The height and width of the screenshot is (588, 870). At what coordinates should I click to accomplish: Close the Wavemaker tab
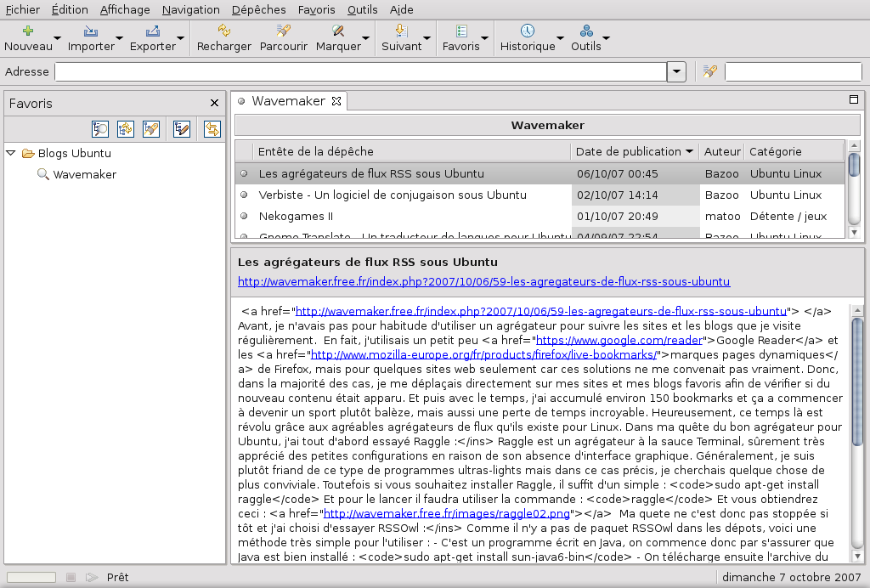(336, 101)
